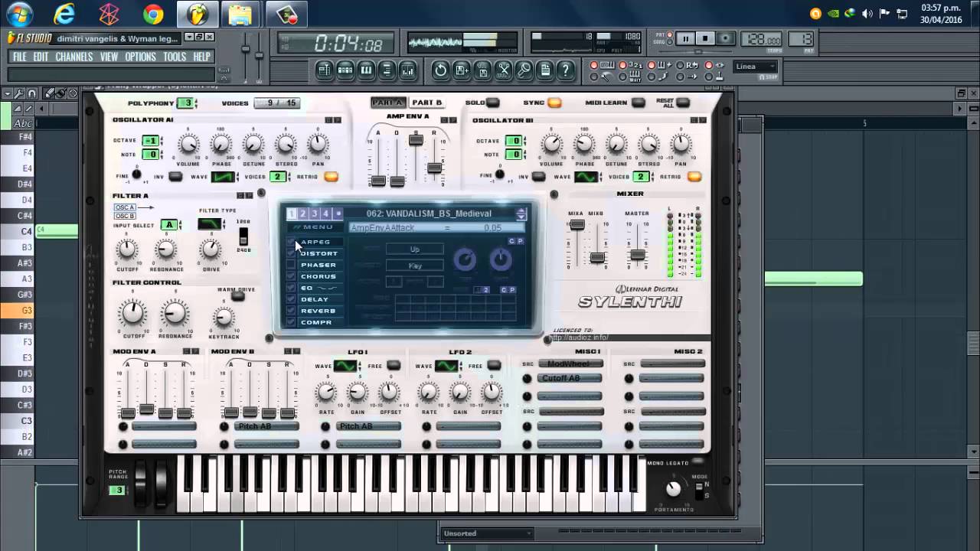Open Oscillator A1 WAVE shape selector
The height and width of the screenshot is (551, 980).
click(x=224, y=177)
